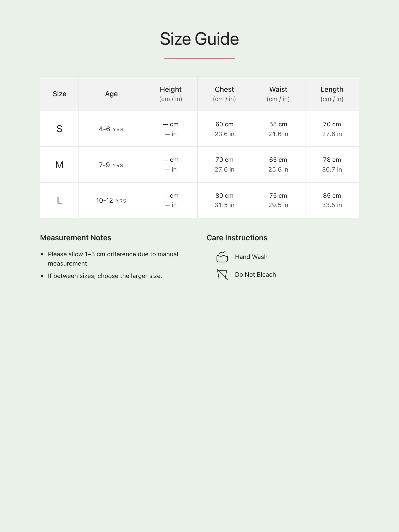399x532 pixels.
Task: Select the 10-12 YRS age cell
Action: [111, 200]
